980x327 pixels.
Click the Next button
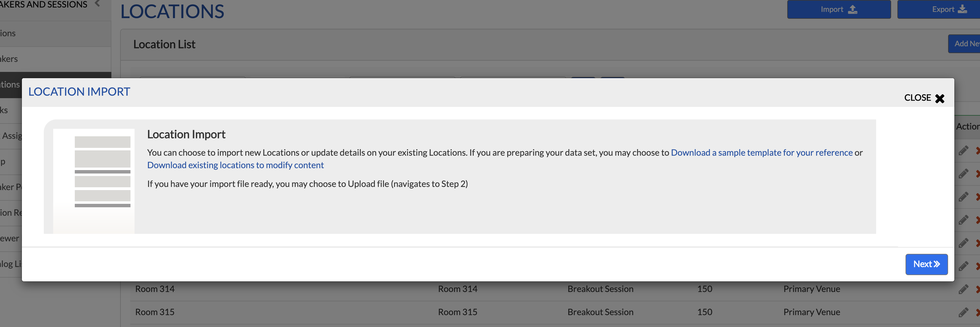(x=926, y=264)
